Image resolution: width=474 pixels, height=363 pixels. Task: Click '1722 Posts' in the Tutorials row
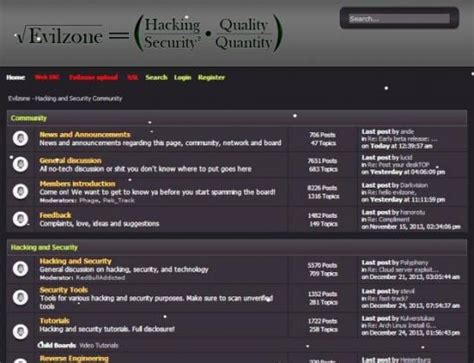(x=322, y=321)
